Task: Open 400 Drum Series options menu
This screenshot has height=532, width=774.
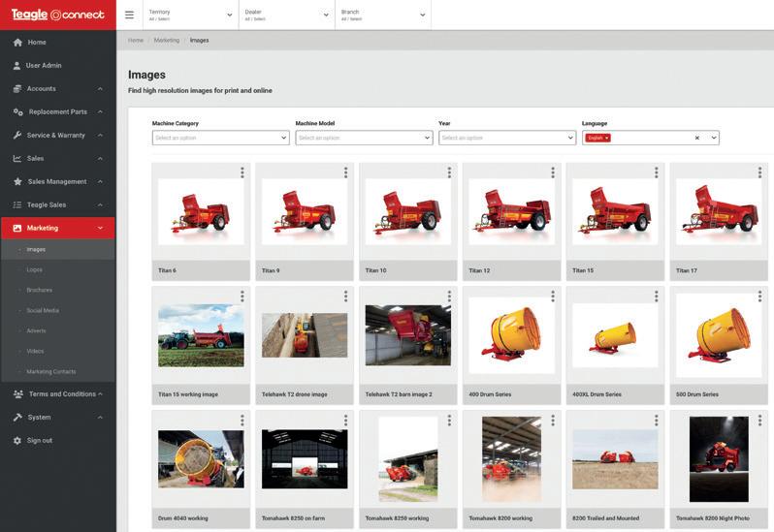Action: tap(553, 296)
